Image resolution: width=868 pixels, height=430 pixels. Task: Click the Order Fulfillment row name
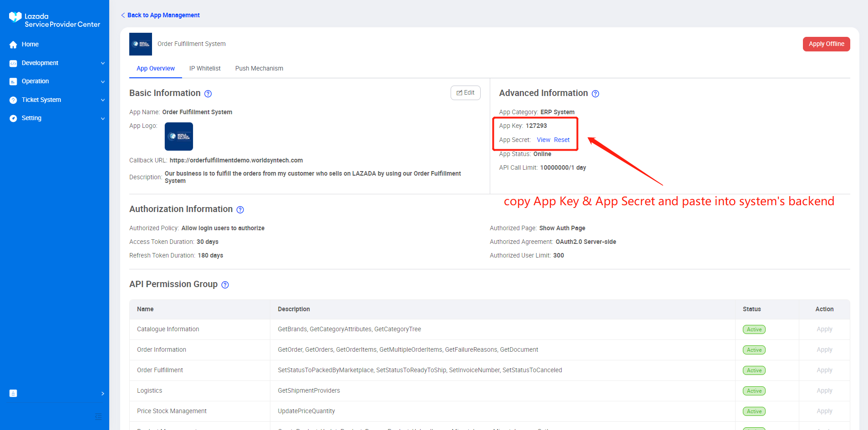pyautogui.click(x=160, y=370)
